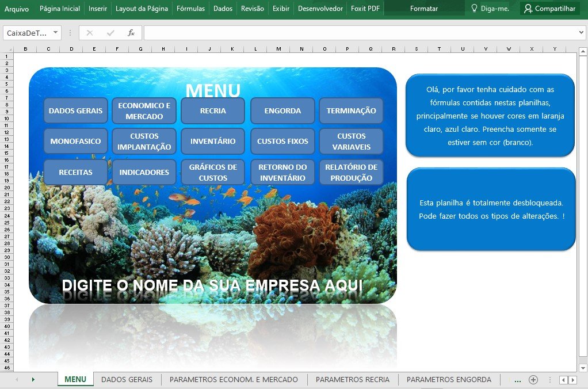Click vertical scroll down arrow
The height and width of the screenshot is (389, 588).
coord(583,368)
